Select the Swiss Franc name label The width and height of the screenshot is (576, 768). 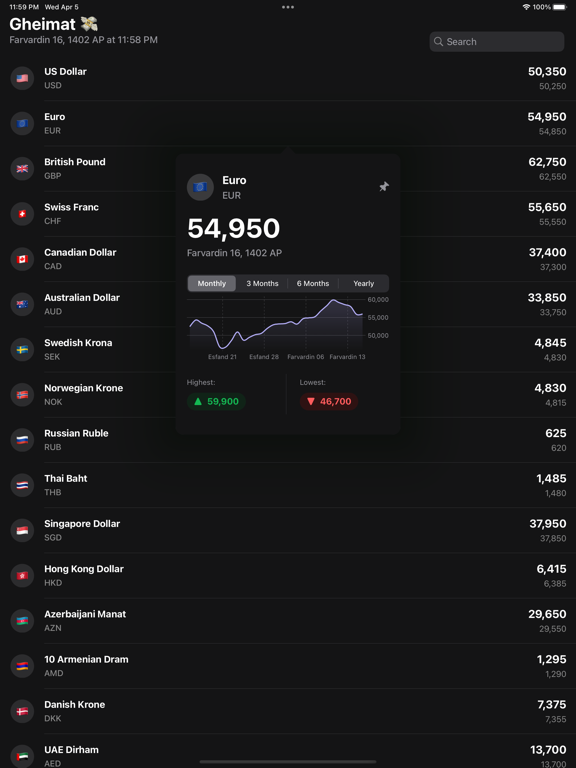pyautogui.click(x=72, y=207)
